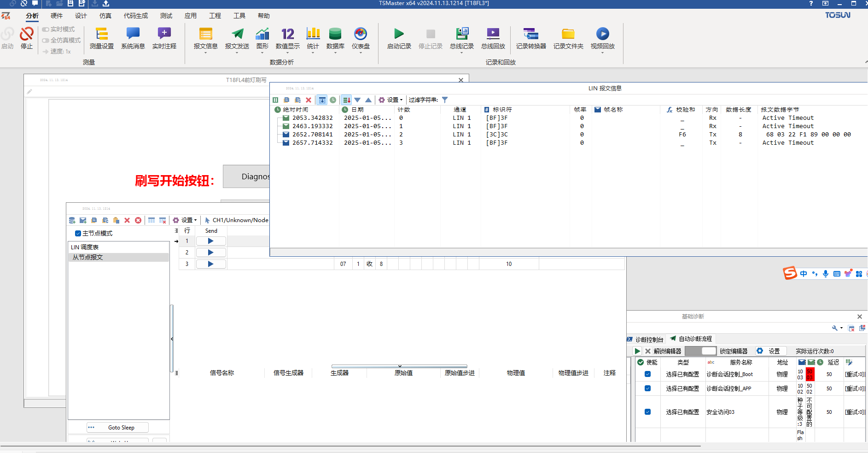Uncheck 使能 for 诊断会话控制_APP row
This screenshot has height=453, width=868.
click(x=647, y=388)
